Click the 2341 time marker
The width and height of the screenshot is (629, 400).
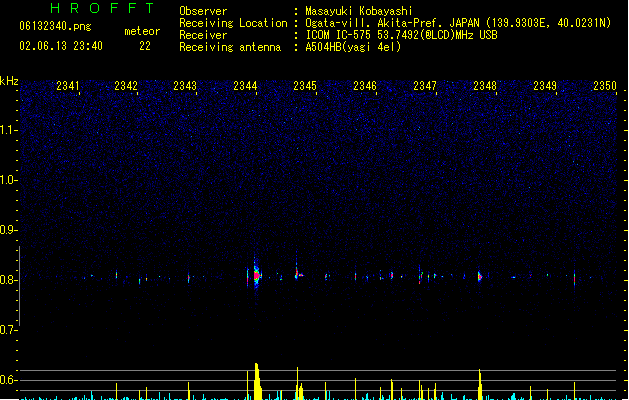[x=68, y=86]
